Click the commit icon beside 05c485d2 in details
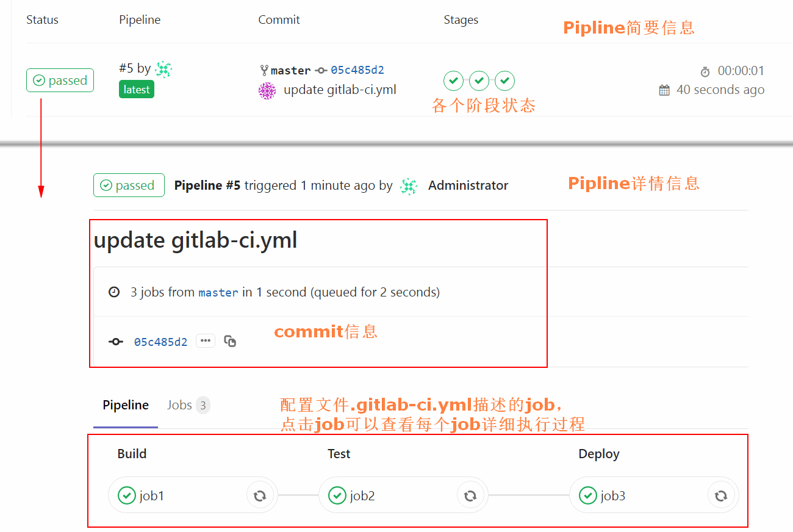This screenshot has height=532, width=793. pos(116,342)
